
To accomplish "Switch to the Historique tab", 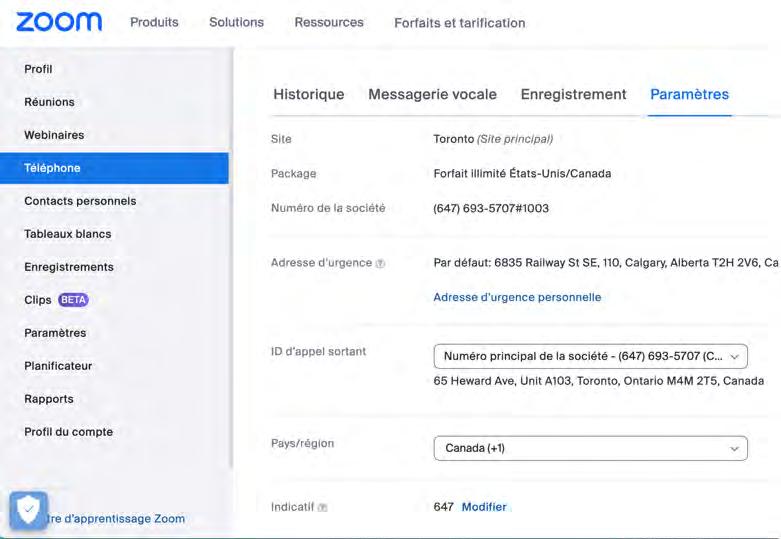I will [x=308, y=94].
